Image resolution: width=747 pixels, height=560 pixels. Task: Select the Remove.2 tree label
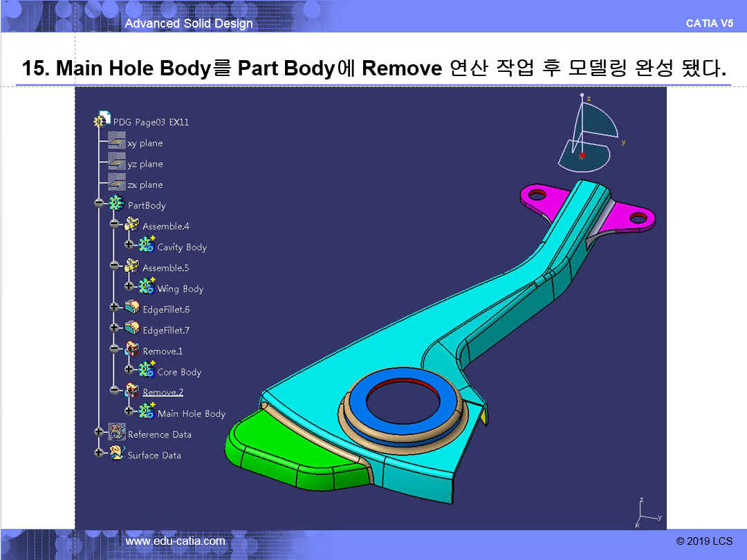[163, 392]
